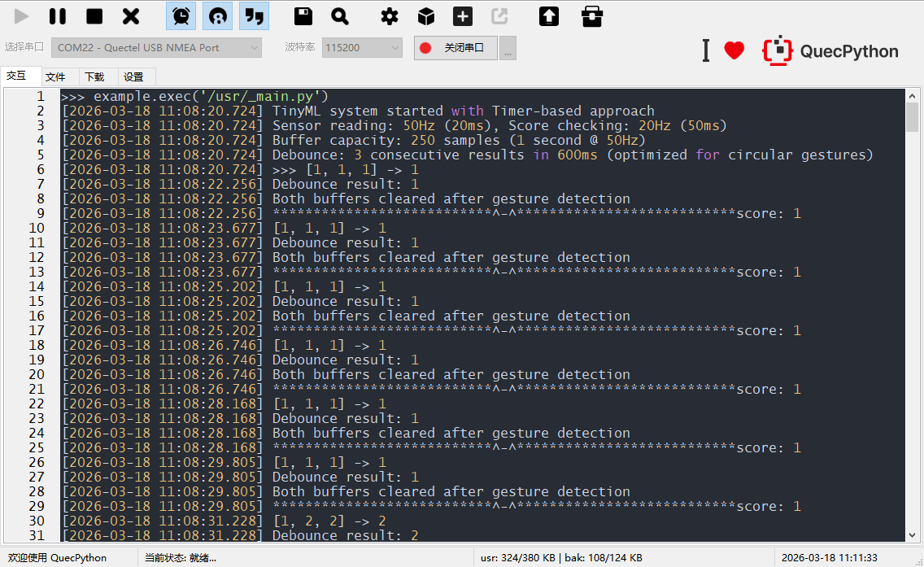
Task: Click the upload arrow icon
Action: pos(549,16)
